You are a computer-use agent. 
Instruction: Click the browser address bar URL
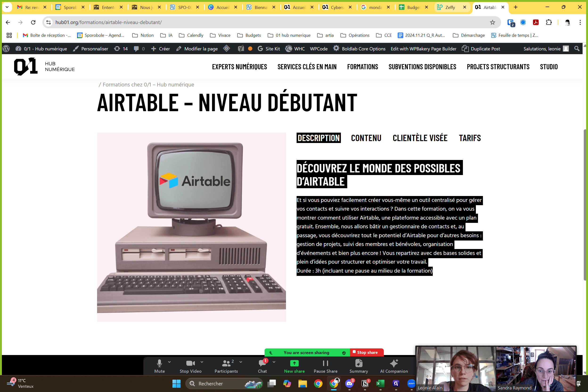(109, 22)
